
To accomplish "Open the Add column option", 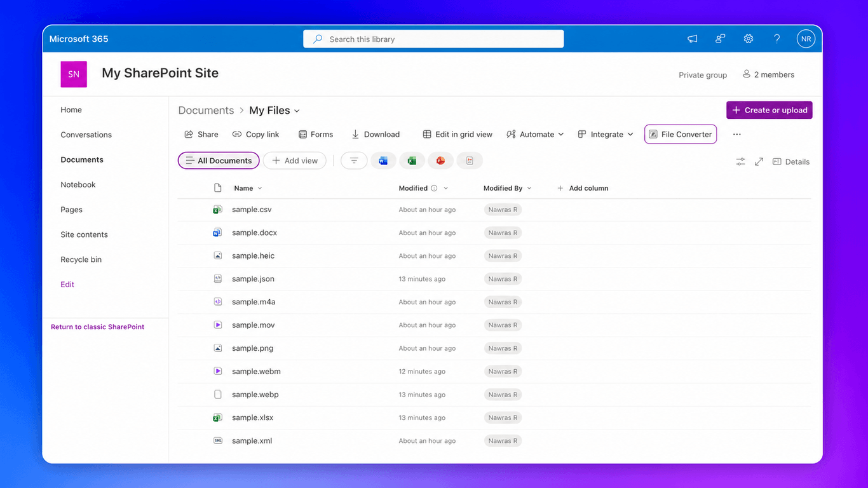I will pos(583,188).
